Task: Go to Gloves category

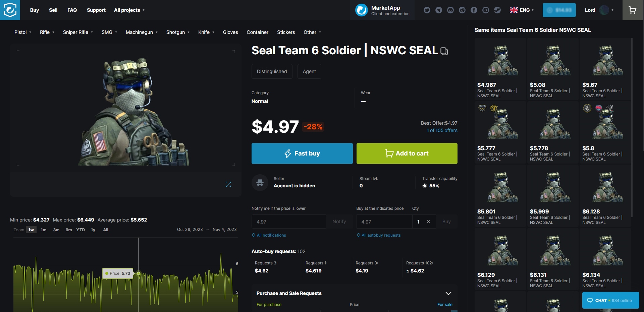Action: (230, 32)
